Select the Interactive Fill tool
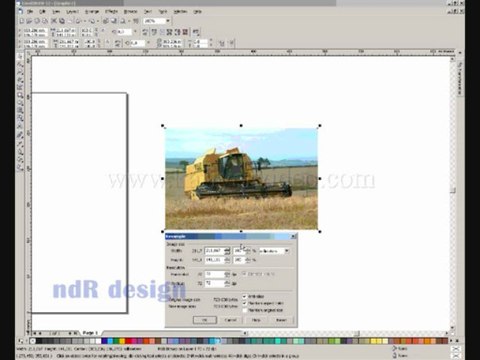The width and height of the screenshot is (480, 360). (20, 168)
